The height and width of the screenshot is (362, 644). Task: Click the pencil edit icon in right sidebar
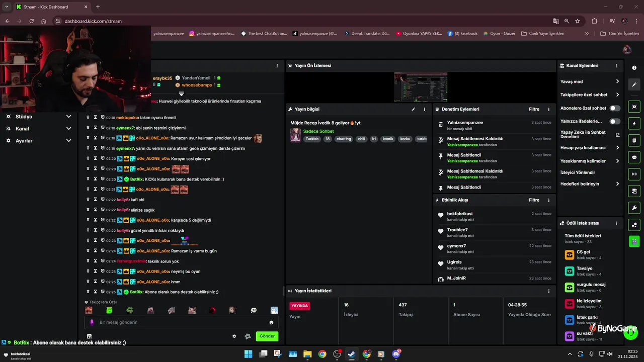(634, 84)
